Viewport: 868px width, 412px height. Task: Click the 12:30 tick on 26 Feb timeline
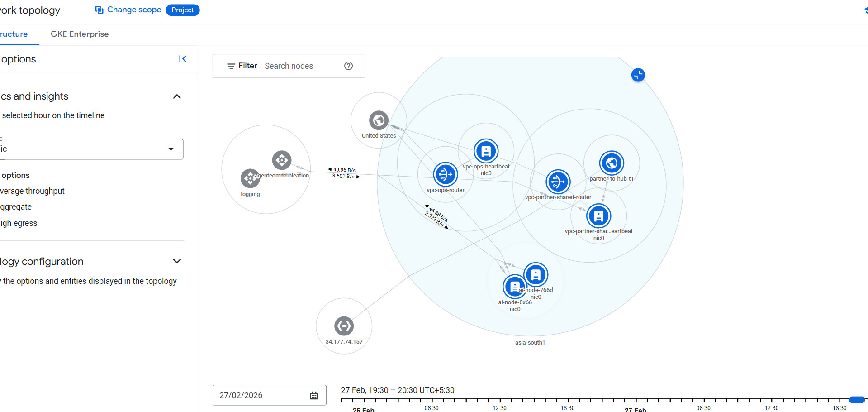point(499,408)
